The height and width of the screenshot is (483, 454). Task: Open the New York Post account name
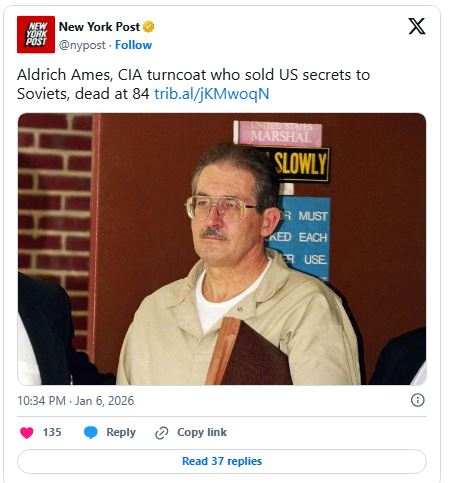(x=99, y=27)
